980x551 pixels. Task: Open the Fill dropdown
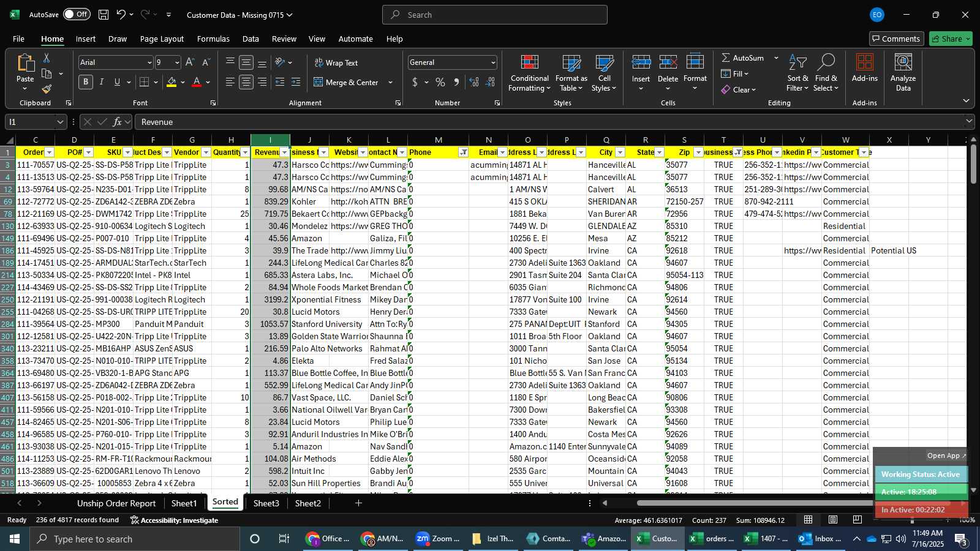tap(735, 73)
